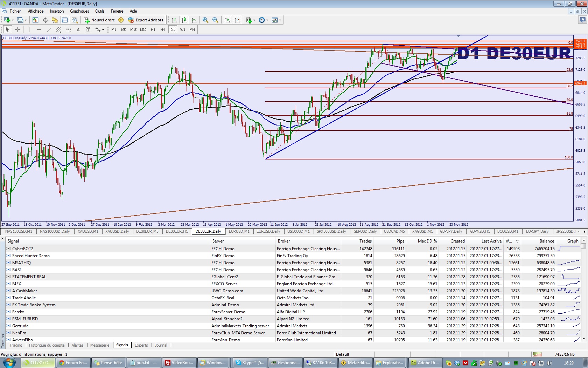Zoom in on the chart
This screenshot has height=368, width=588.
pos(205,20)
